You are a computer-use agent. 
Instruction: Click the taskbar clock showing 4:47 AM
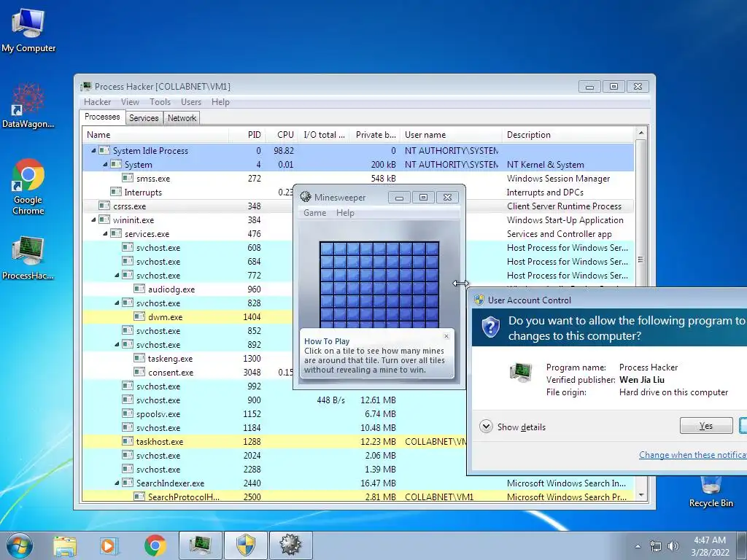[710, 546]
